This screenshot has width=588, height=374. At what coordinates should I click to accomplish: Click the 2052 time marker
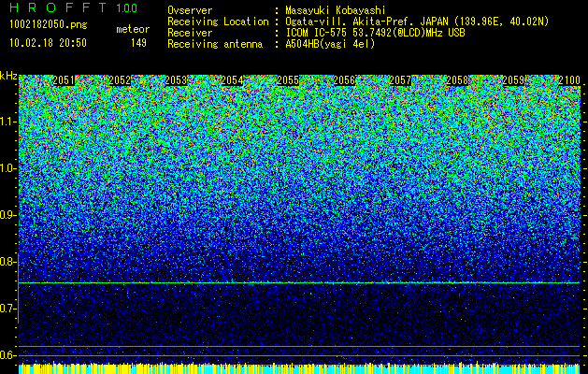tap(120, 80)
